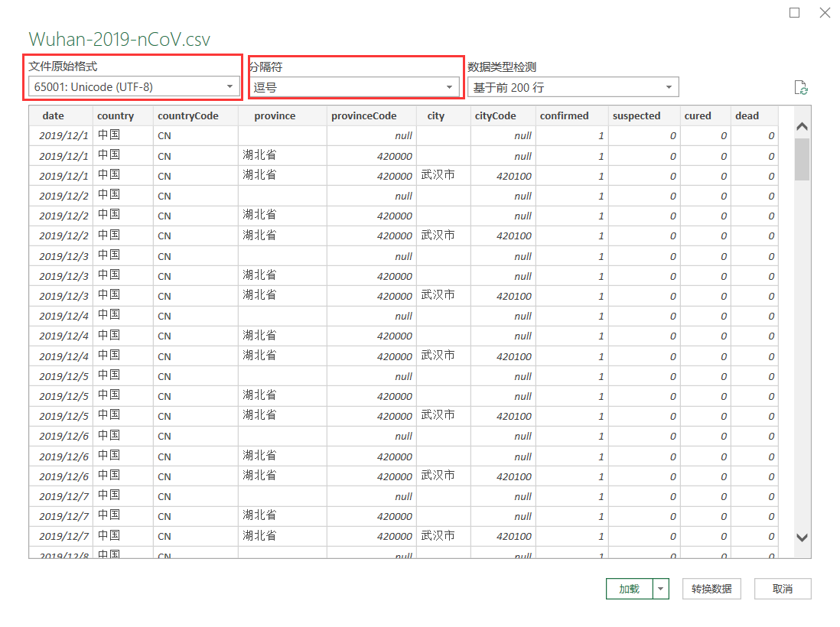840x627 pixels.
Task: Click the 加载 button
Action: pyautogui.click(x=630, y=589)
